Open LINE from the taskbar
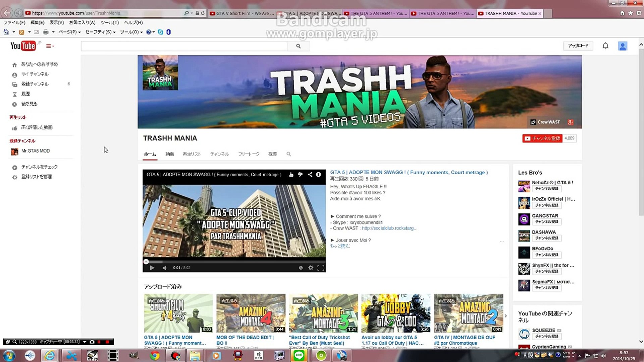The height and width of the screenshot is (362, 644). point(299,355)
